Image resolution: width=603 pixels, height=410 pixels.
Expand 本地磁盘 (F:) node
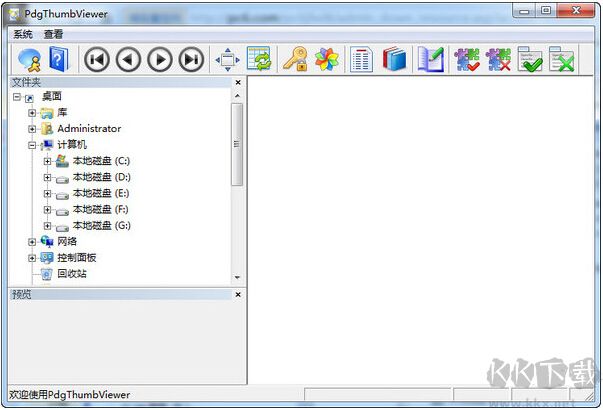pos(47,210)
